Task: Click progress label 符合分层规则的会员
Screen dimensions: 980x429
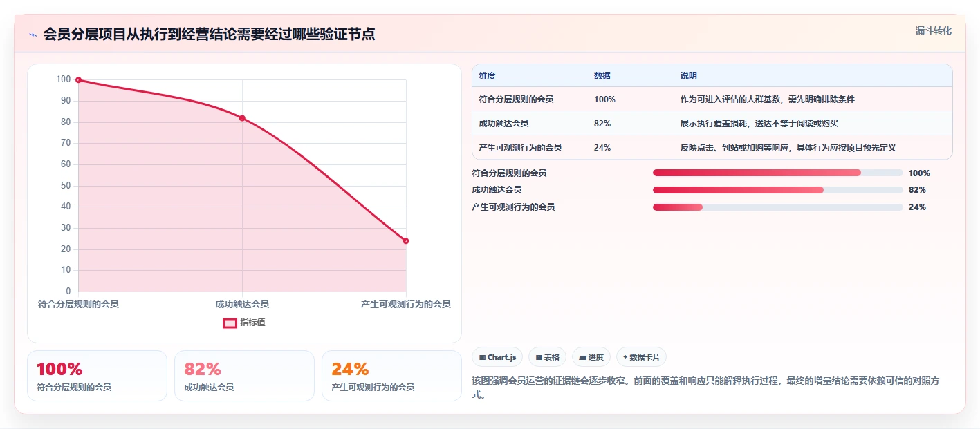Action: (509, 173)
